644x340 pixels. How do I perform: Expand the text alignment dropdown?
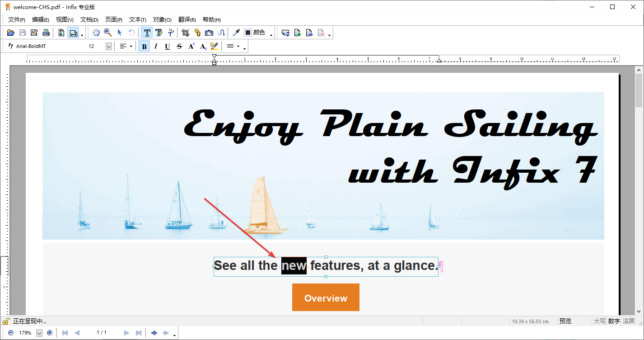pyautogui.click(x=131, y=46)
